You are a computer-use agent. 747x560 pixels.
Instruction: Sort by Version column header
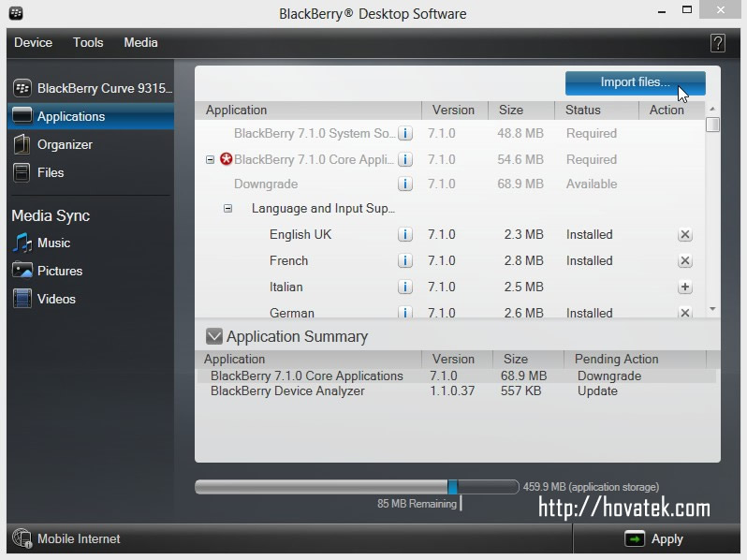point(455,111)
